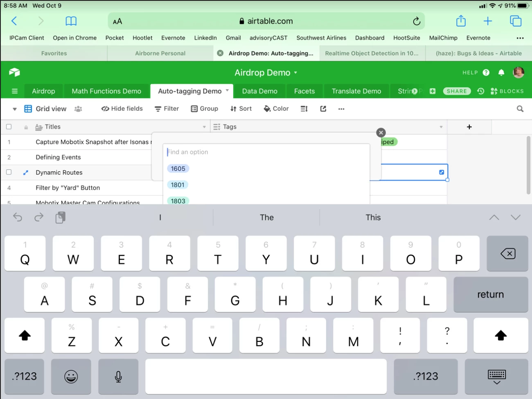Screen dimensions: 532x399
Task: Check the Dynamic Routes row checkbox
Action: (x=9, y=172)
